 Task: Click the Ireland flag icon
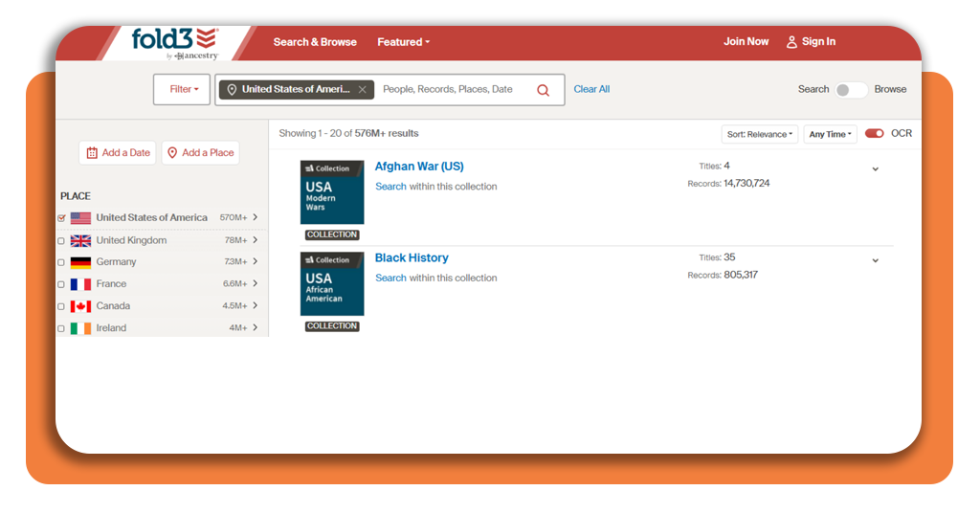pos(80,328)
